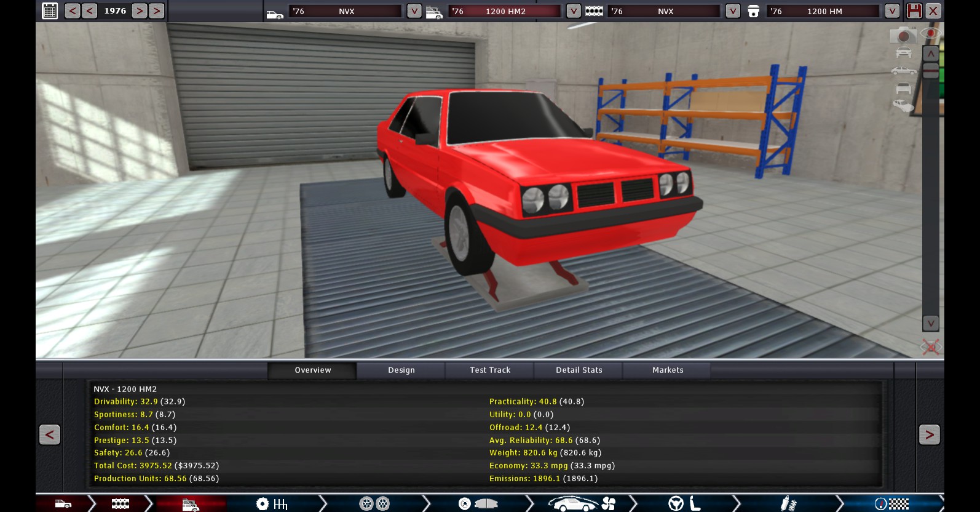Open the Design tab
The width and height of the screenshot is (980, 512).
[401, 370]
